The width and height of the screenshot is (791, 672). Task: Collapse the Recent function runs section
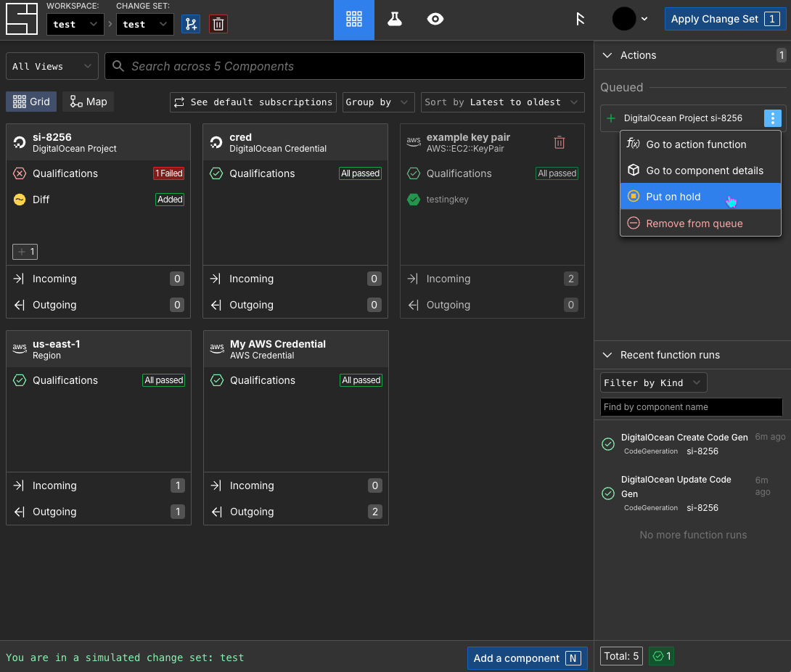coord(608,355)
